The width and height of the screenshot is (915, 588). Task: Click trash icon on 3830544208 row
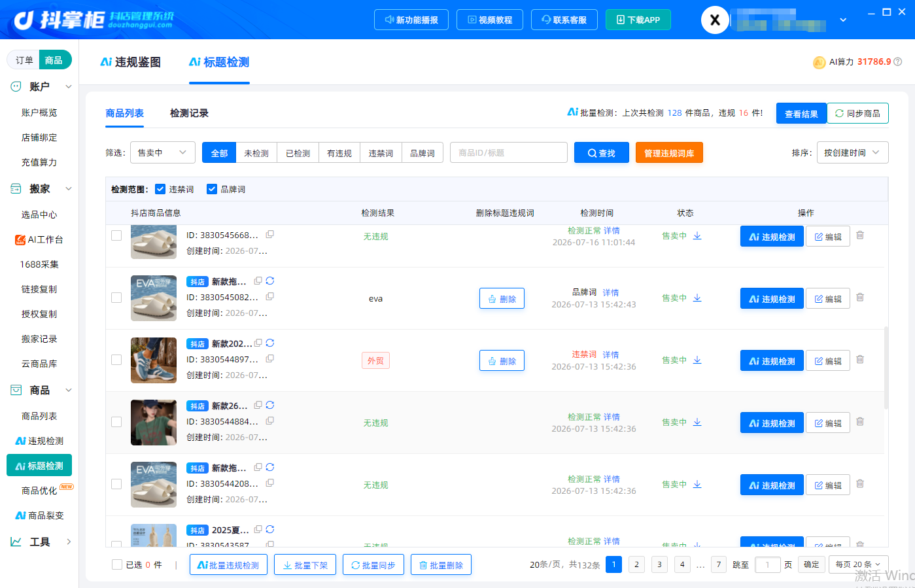click(860, 483)
